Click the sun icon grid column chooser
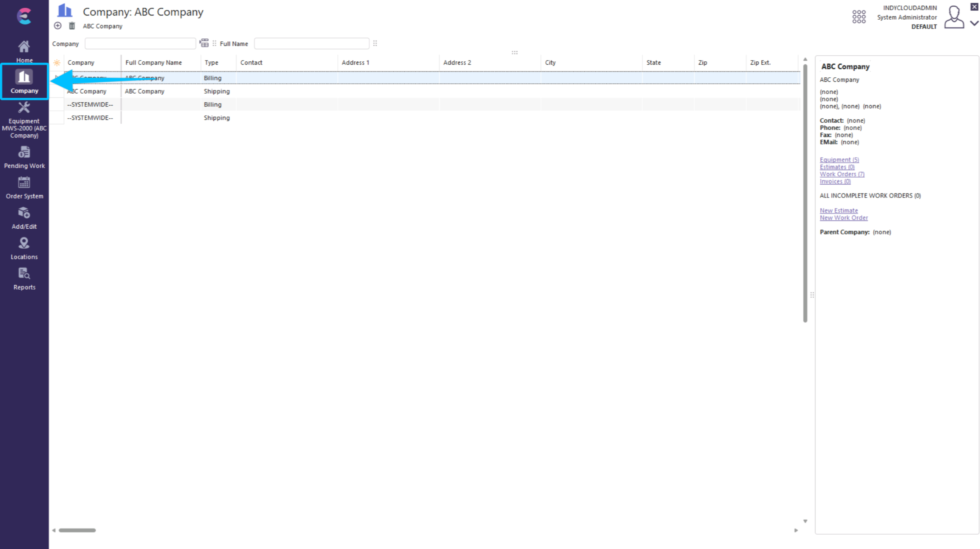 (x=57, y=63)
